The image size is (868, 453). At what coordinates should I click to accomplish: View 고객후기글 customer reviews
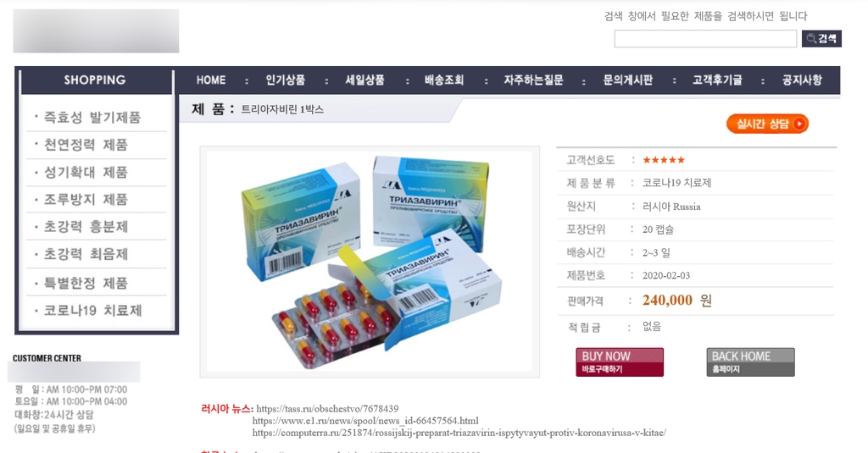pyautogui.click(x=717, y=80)
